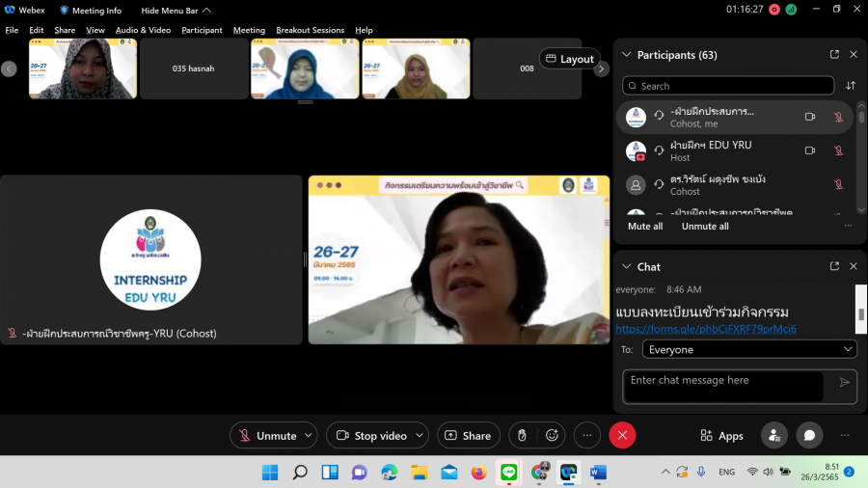Pop out the Participants panel
The image size is (868, 488).
834,55
